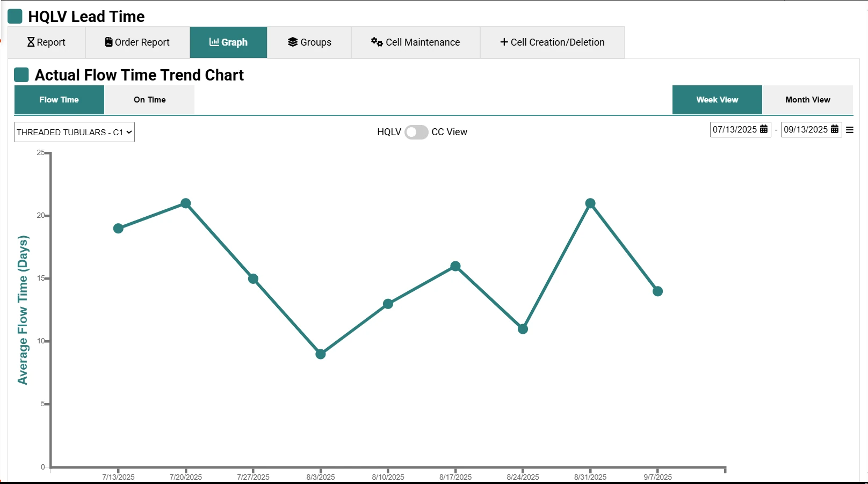This screenshot has height=484, width=868.
Task: Click the 8/24/2025 data point
Action: coord(523,329)
